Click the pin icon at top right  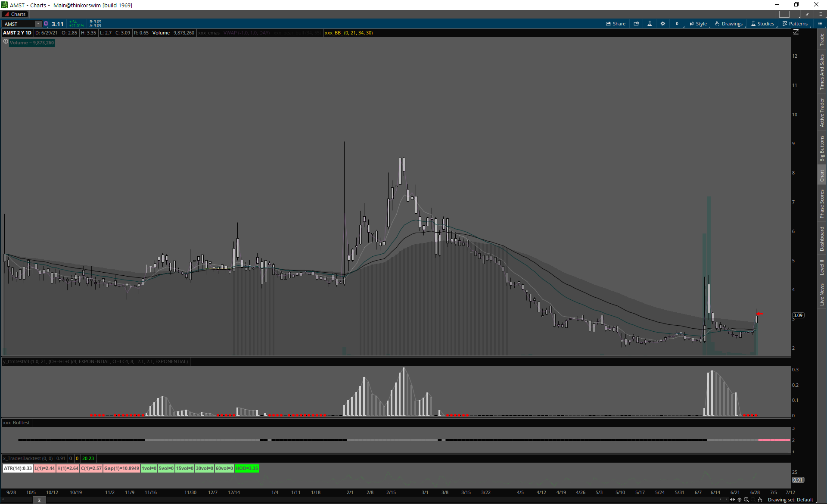point(808,14)
